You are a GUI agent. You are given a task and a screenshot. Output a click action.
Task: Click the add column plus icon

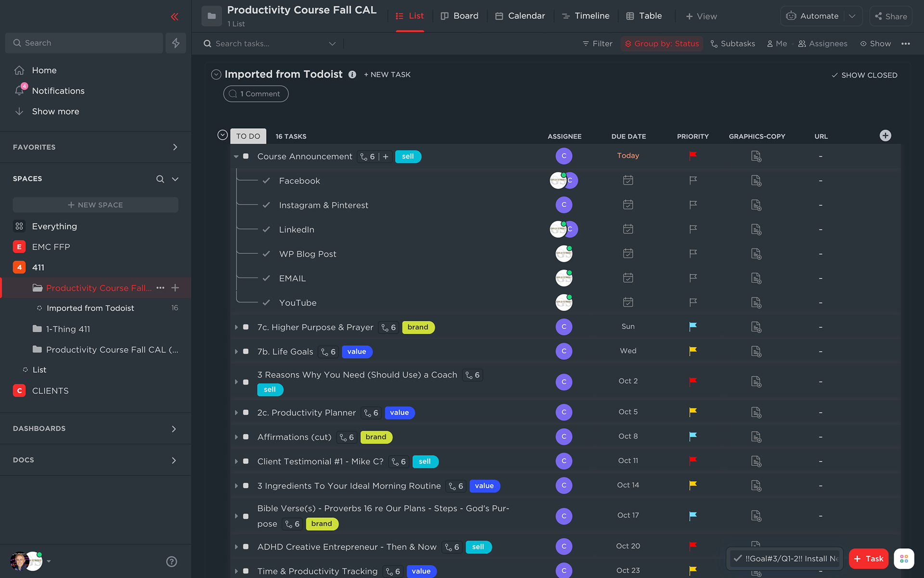pos(885,136)
